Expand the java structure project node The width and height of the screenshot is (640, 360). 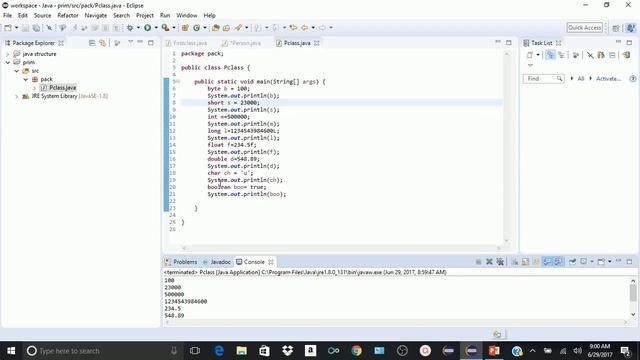pos(7,54)
